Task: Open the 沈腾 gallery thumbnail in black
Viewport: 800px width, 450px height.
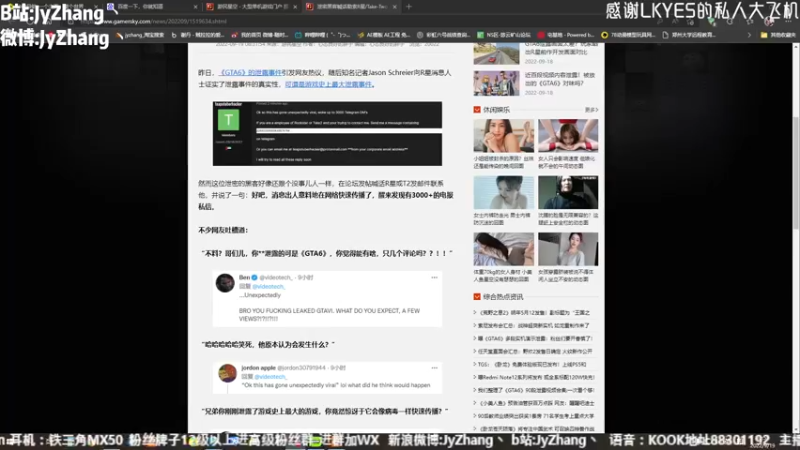Action: [568, 192]
